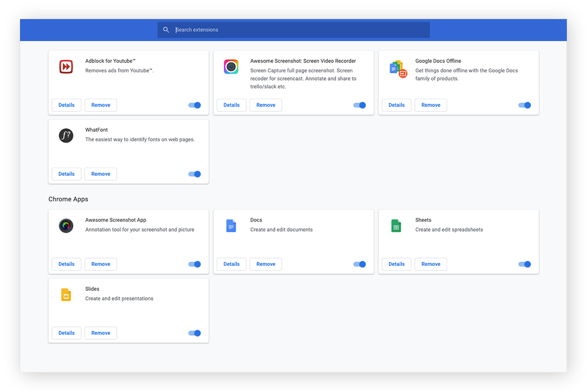Remove Awesome Screenshot: Screen Video Recorder extension
Screen dimensions: 587x392
pyautogui.click(x=266, y=105)
